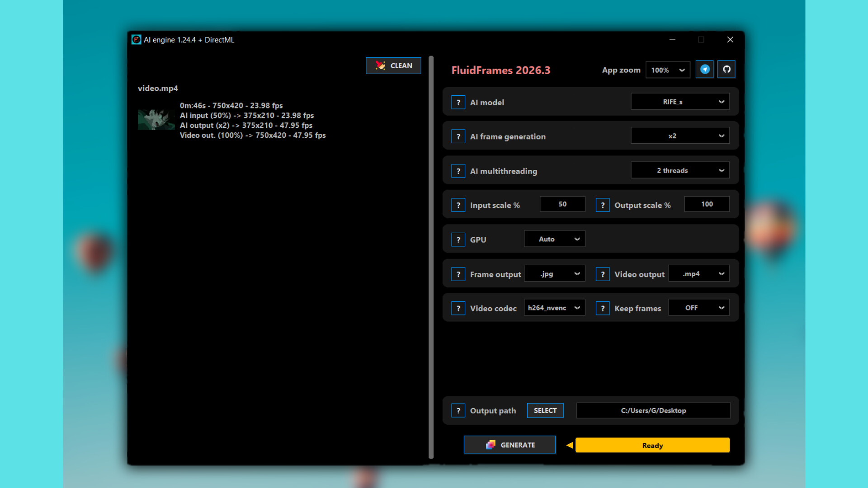Image resolution: width=868 pixels, height=488 pixels.
Task: Click the FluidFrames app icon in title bar
Action: coord(136,40)
